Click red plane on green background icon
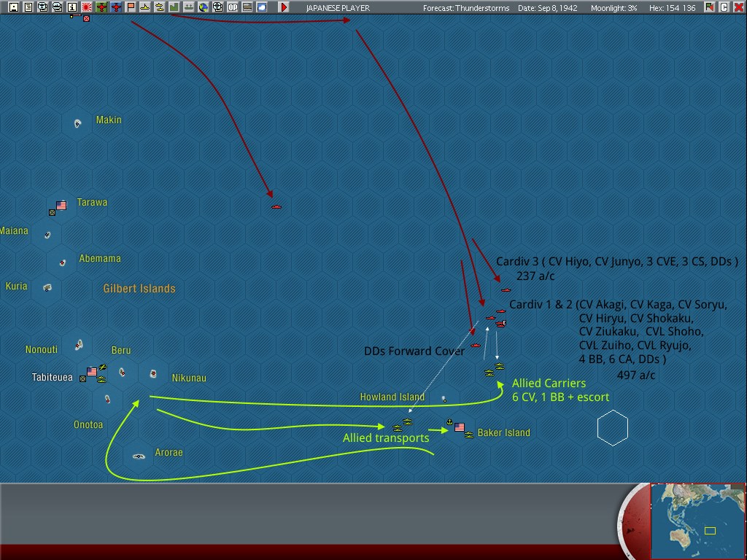 point(101,7)
